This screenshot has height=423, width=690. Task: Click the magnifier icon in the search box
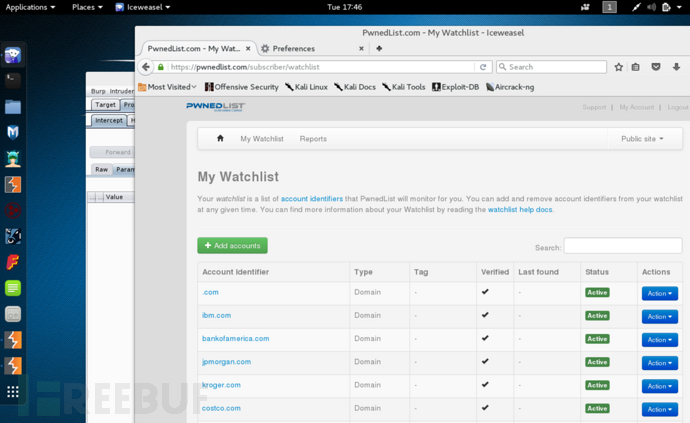coord(503,67)
